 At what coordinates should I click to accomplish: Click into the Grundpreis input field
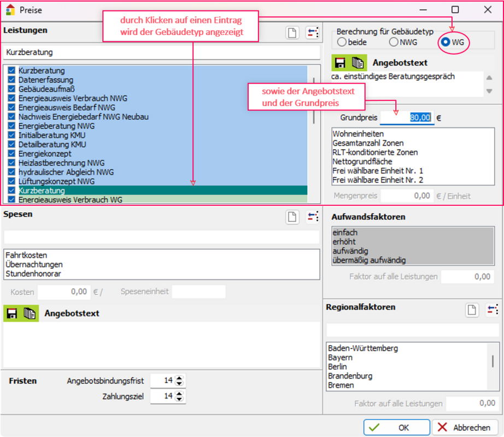(x=407, y=117)
